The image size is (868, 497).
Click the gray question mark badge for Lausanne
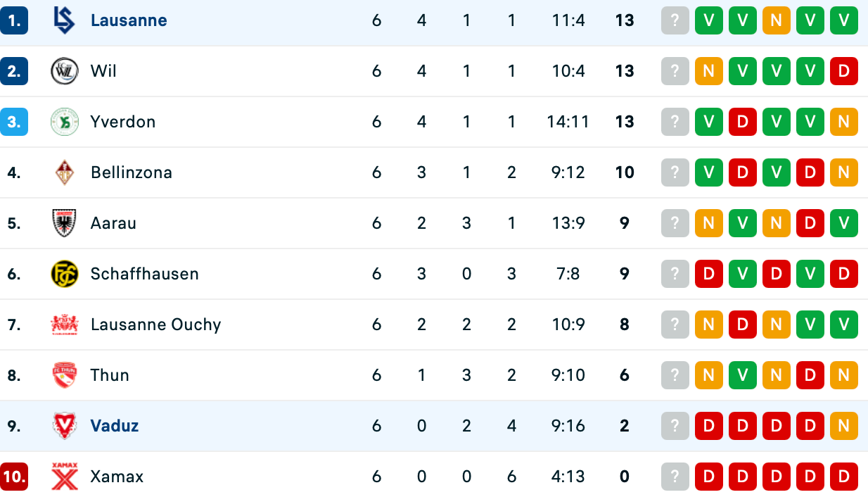coord(675,20)
